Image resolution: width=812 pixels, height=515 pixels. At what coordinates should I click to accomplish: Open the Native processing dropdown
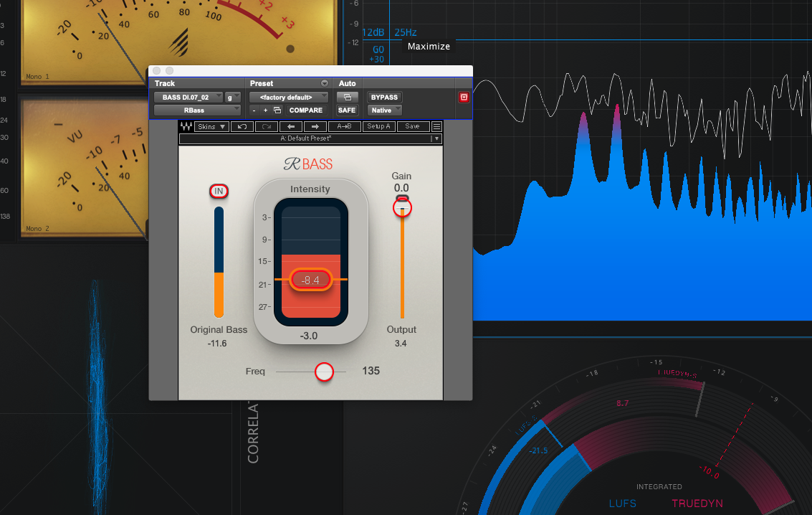tap(384, 110)
